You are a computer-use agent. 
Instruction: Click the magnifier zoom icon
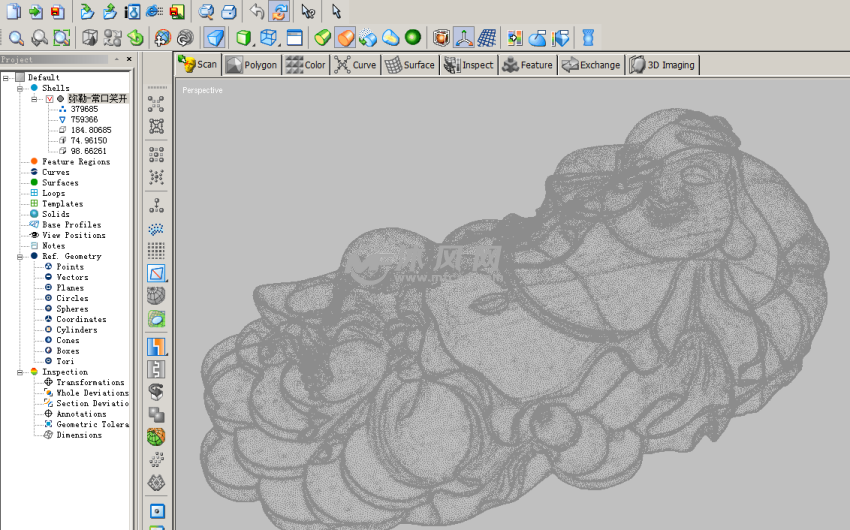click(17, 38)
